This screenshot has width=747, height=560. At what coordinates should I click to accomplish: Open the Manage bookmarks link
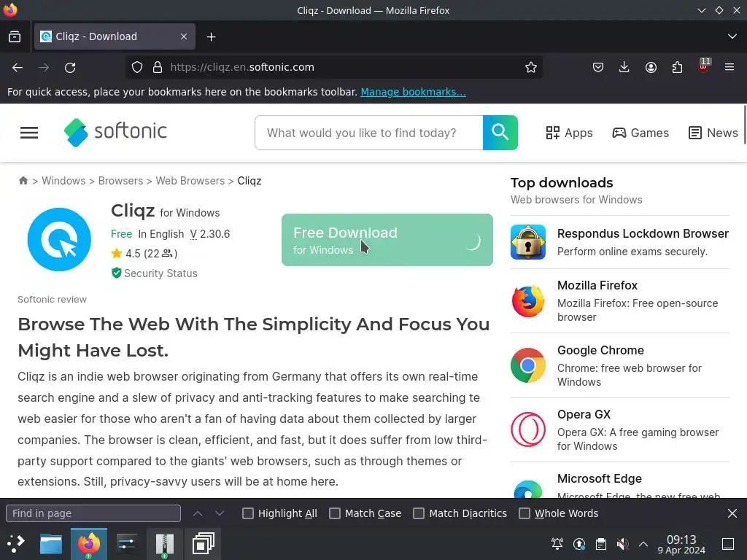coord(413,92)
